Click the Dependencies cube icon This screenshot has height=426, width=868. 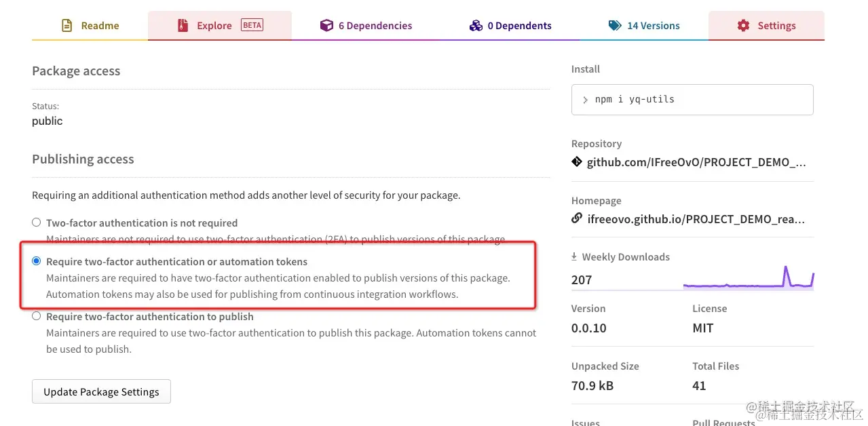[x=327, y=26]
